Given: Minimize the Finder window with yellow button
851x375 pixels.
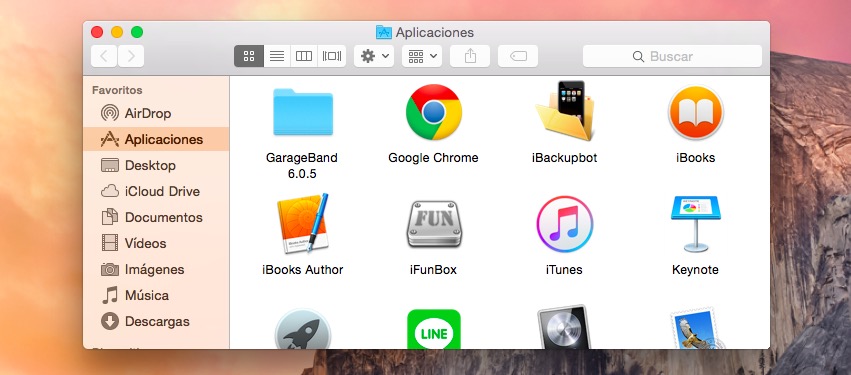Looking at the screenshot, I should [117, 32].
